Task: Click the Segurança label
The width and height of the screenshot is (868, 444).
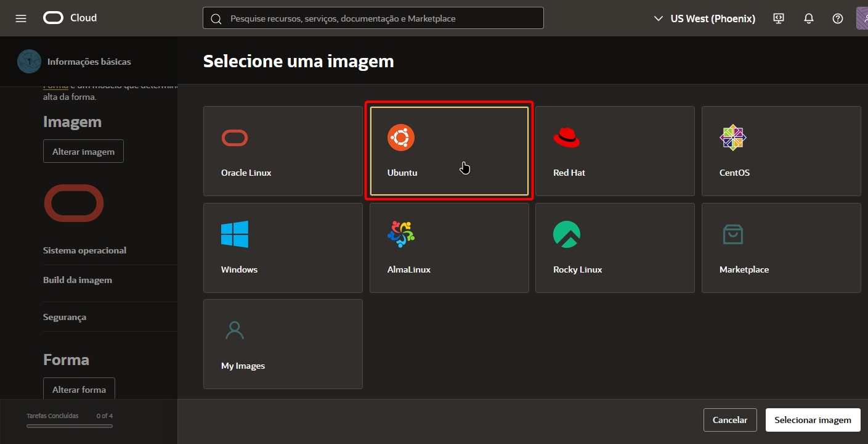Action: pos(65,317)
